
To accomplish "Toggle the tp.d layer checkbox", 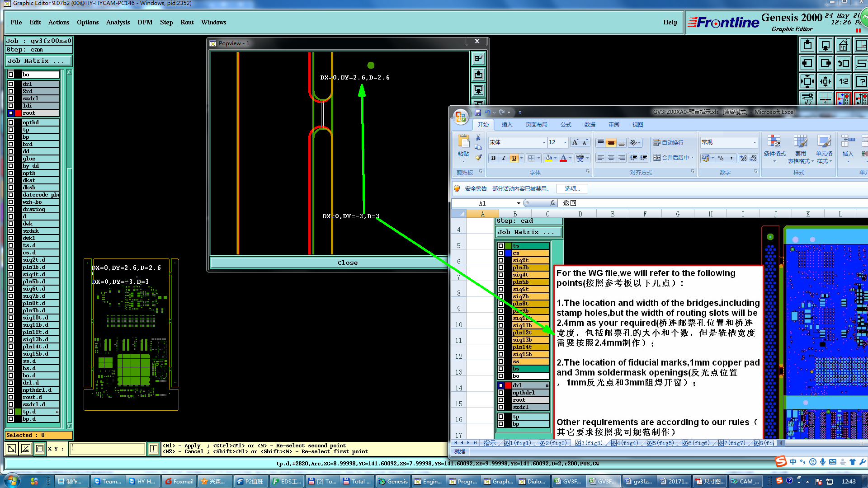I will (x=11, y=412).
